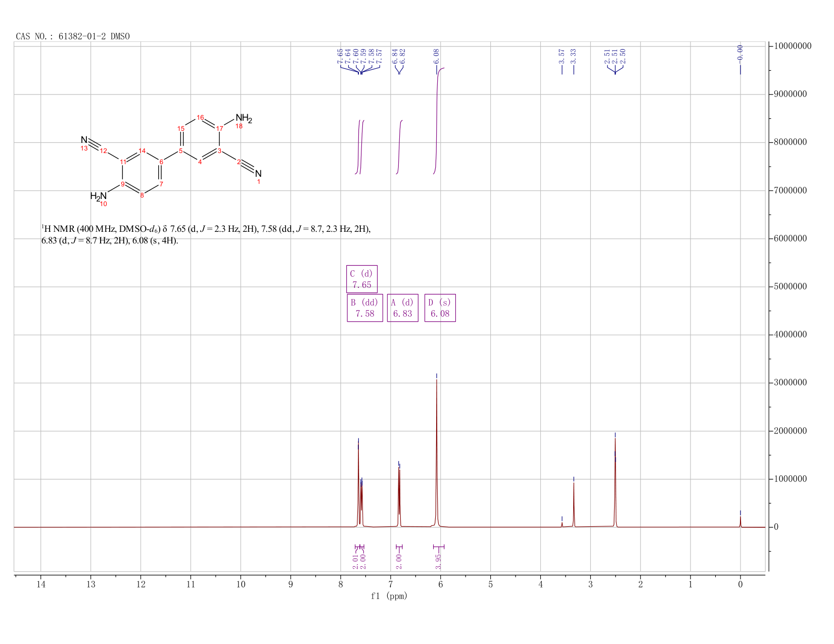Select the NH2 group labeled 18
The height and width of the screenshot is (644, 834).
click(243, 119)
